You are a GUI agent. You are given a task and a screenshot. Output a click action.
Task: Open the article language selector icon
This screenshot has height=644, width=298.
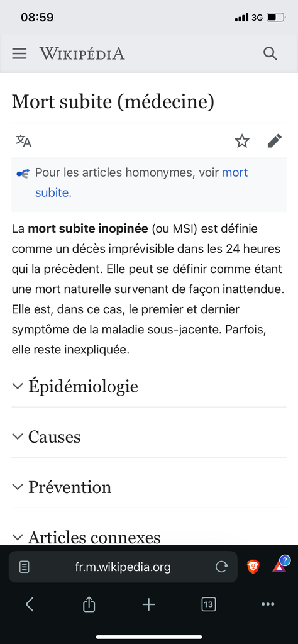[23, 141]
